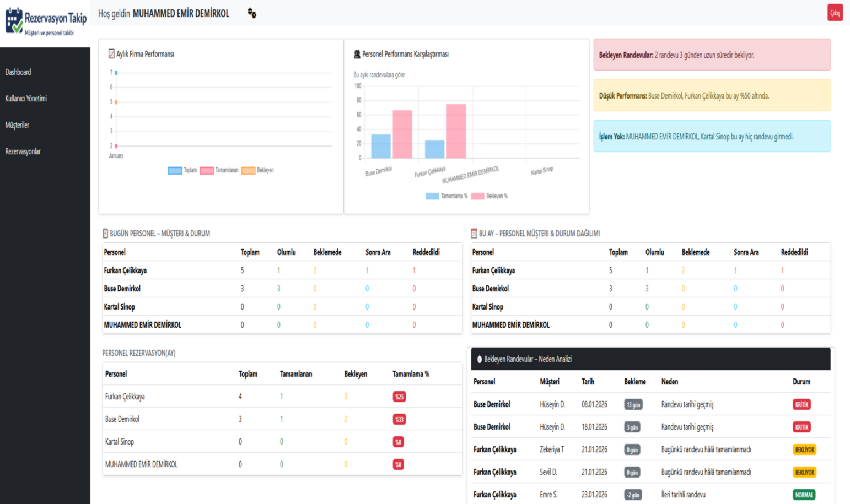Click the pink Bekleyen % legend swatch
The image size is (850, 504).
pyautogui.click(x=477, y=196)
